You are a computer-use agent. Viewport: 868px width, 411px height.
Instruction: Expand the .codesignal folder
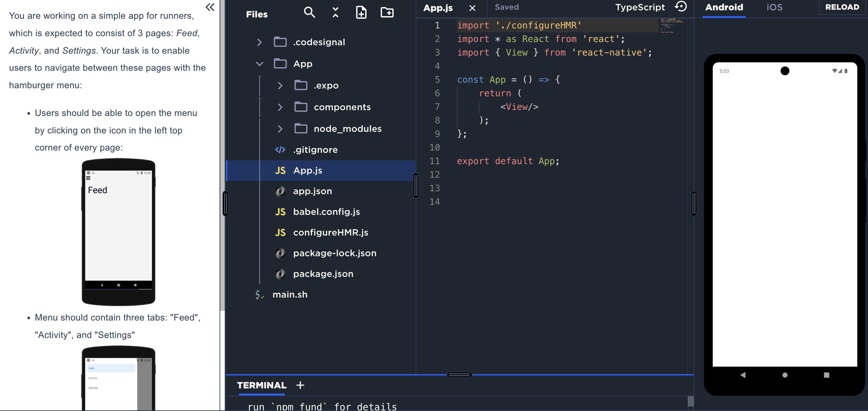coord(259,42)
